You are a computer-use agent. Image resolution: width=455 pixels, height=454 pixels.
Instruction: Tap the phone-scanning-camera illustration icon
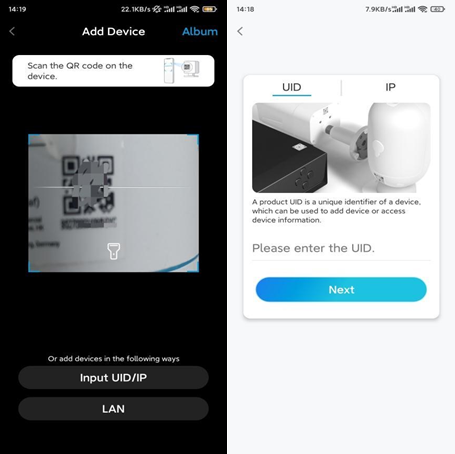point(182,71)
